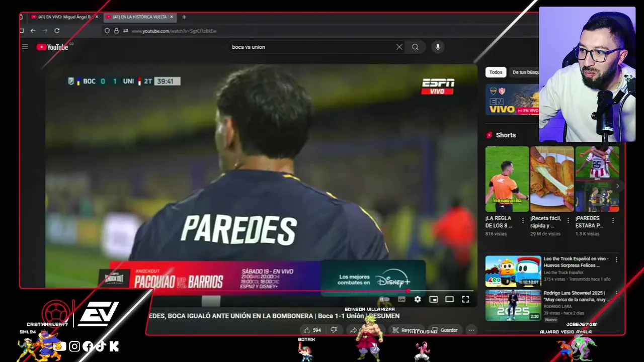Clear the search text with the X

click(399, 47)
